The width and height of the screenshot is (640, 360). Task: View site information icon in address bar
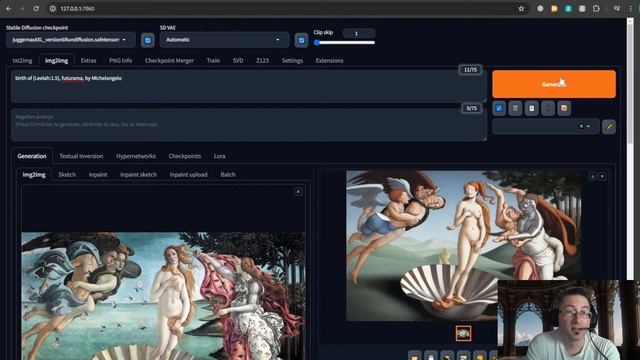(x=53, y=8)
